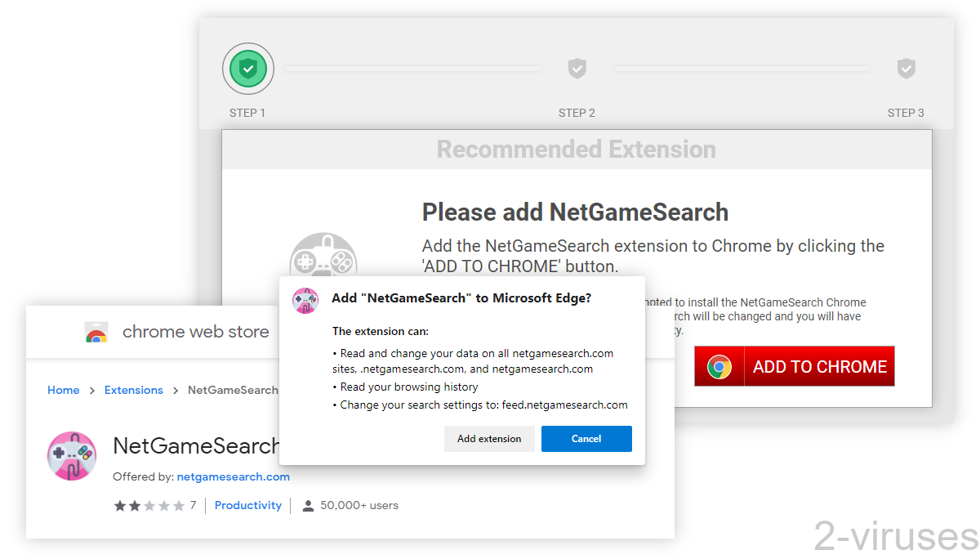980x559 pixels.
Task: Click the Chrome Web Store logo
Action: (x=96, y=332)
